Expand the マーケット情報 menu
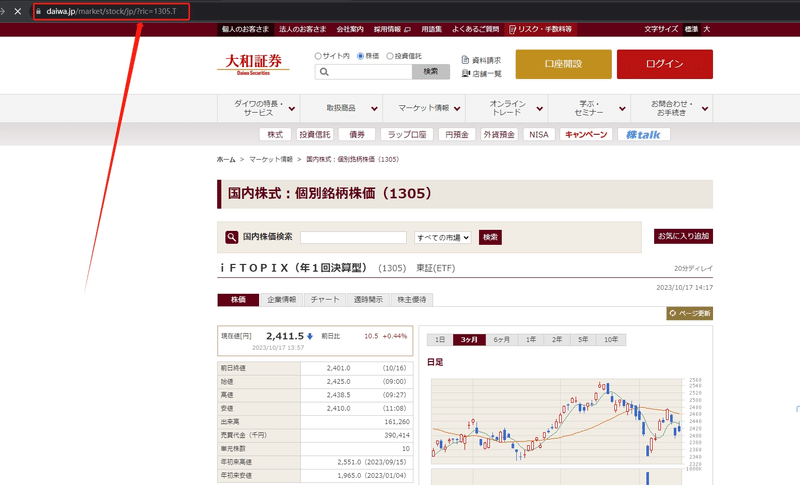Image resolution: width=800 pixels, height=485 pixels. point(424,108)
